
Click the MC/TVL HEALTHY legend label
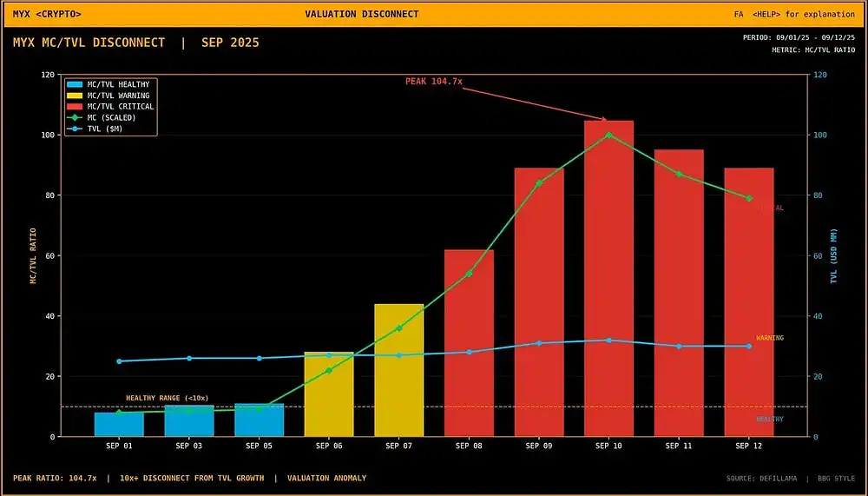(118, 85)
